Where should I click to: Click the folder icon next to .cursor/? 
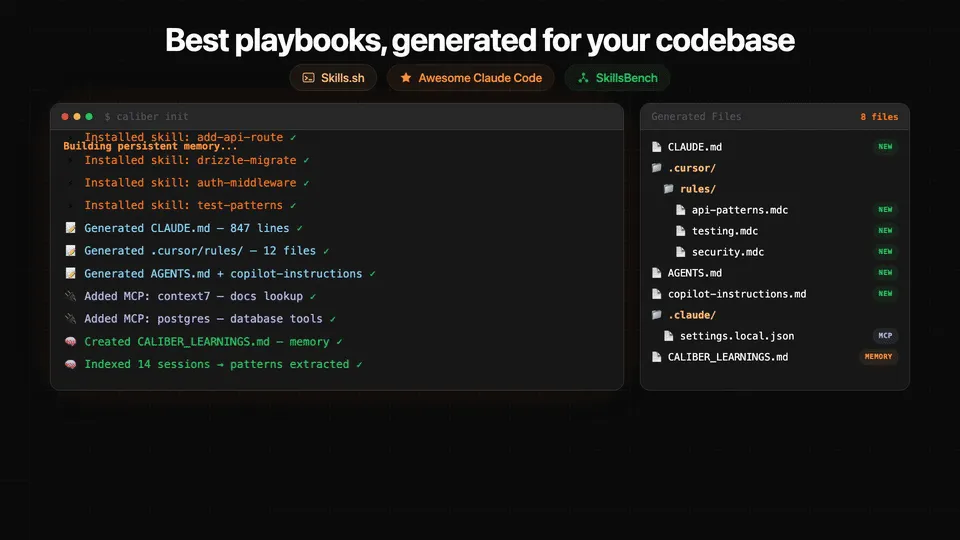coord(656,168)
